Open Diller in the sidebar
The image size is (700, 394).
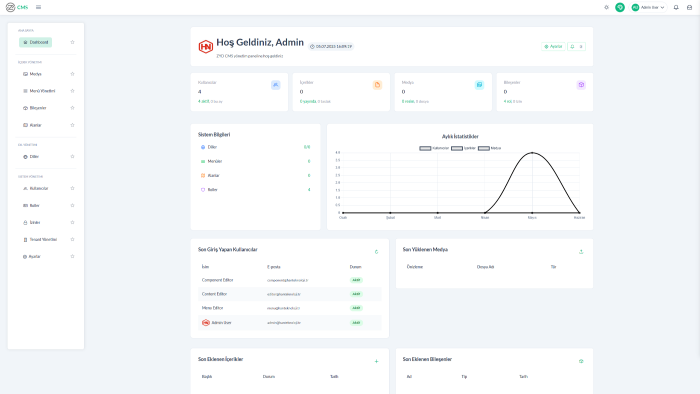[31, 157]
